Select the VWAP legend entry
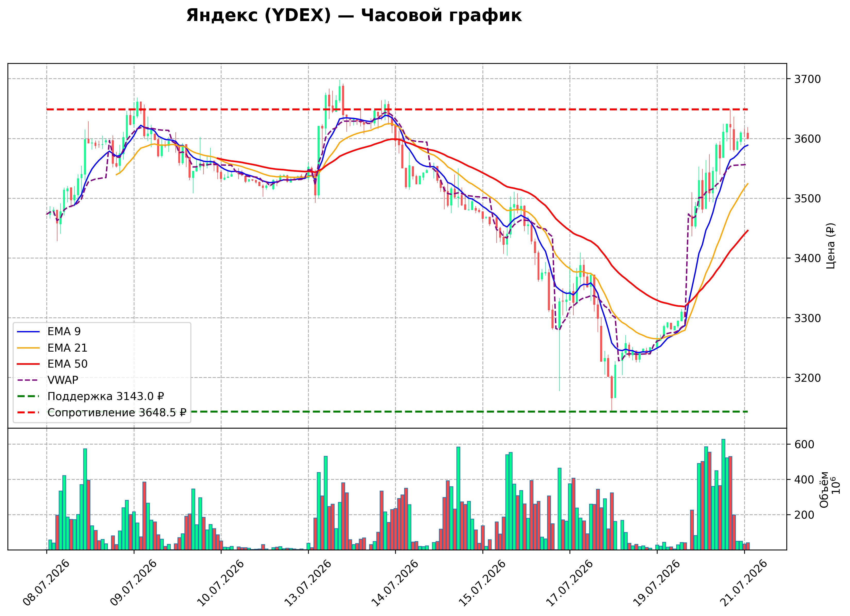The width and height of the screenshot is (850, 616). click(48, 380)
